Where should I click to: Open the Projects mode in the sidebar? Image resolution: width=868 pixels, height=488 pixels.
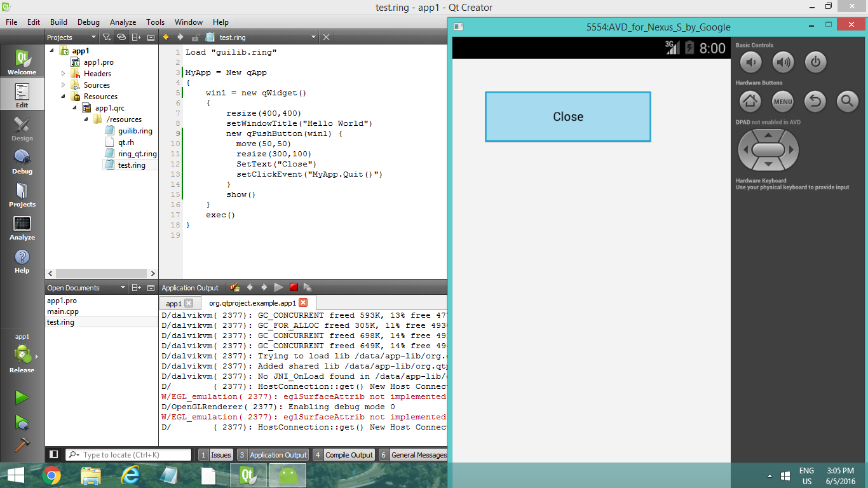pyautogui.click(x=22, y=194)
